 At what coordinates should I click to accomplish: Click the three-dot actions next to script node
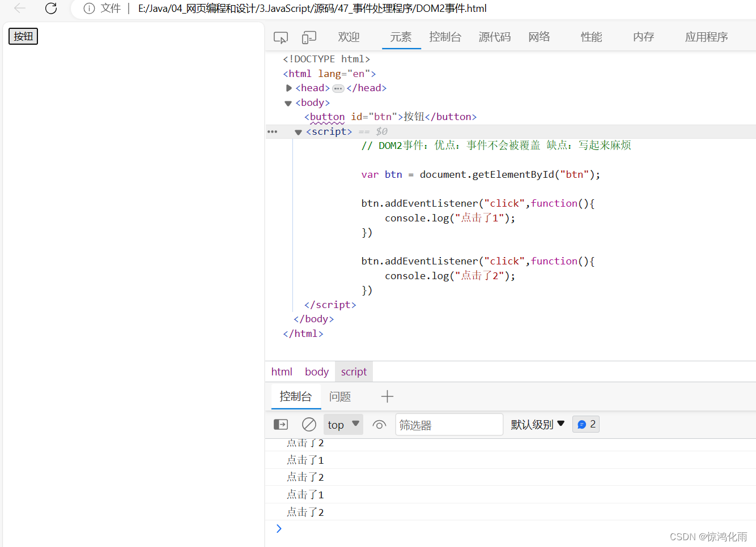click(x=273, y=131)
